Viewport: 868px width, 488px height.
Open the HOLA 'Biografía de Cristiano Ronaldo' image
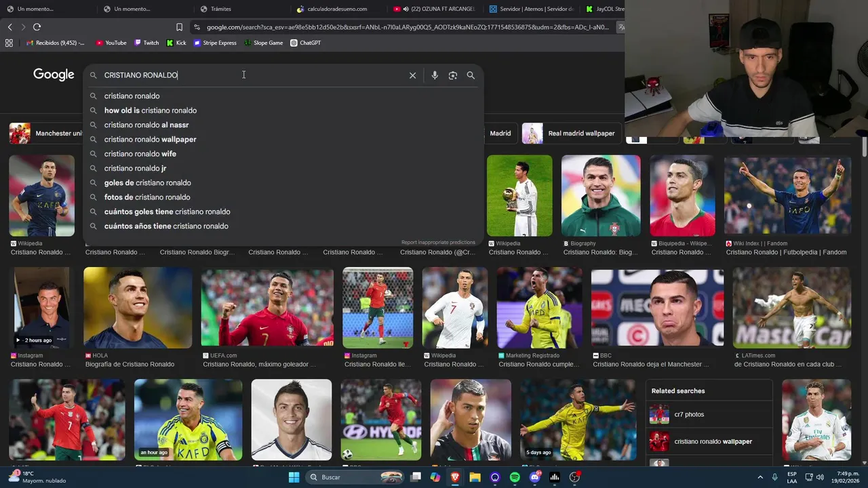138,308
